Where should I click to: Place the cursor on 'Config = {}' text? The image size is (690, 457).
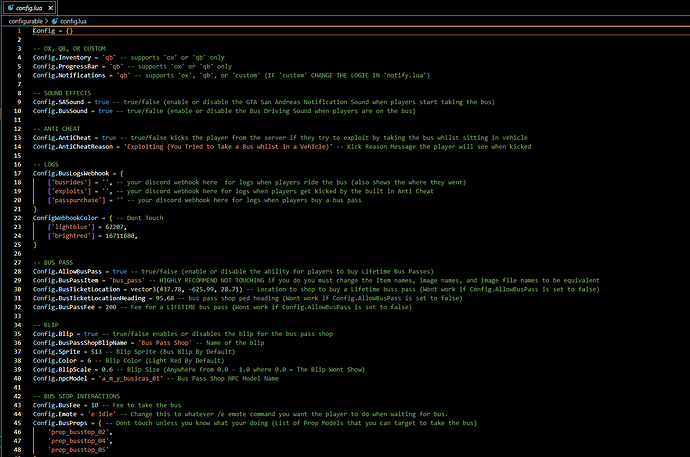pyautogui.click(x=53, y=31)
